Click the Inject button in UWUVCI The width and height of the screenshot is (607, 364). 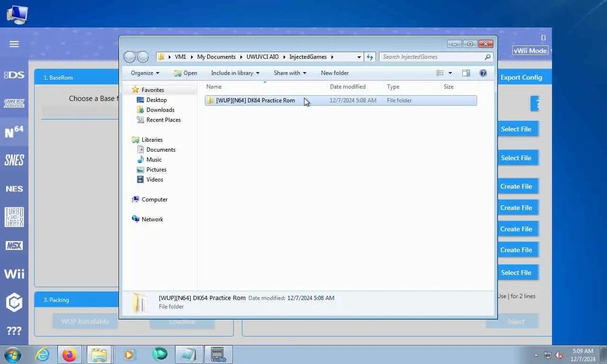(x=516, y=321)
